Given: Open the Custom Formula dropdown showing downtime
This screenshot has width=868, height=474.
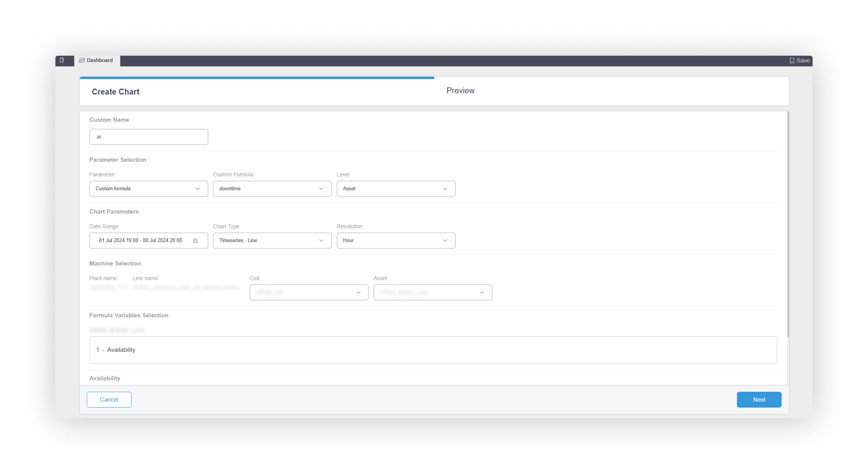Looking at the screenshot, I should pos(272,189).
